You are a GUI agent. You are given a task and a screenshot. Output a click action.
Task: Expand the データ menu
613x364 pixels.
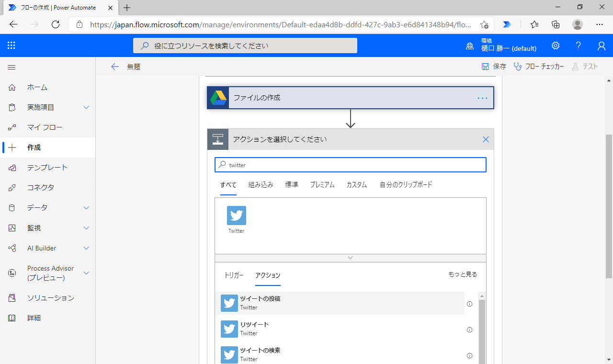click(86, 208)
